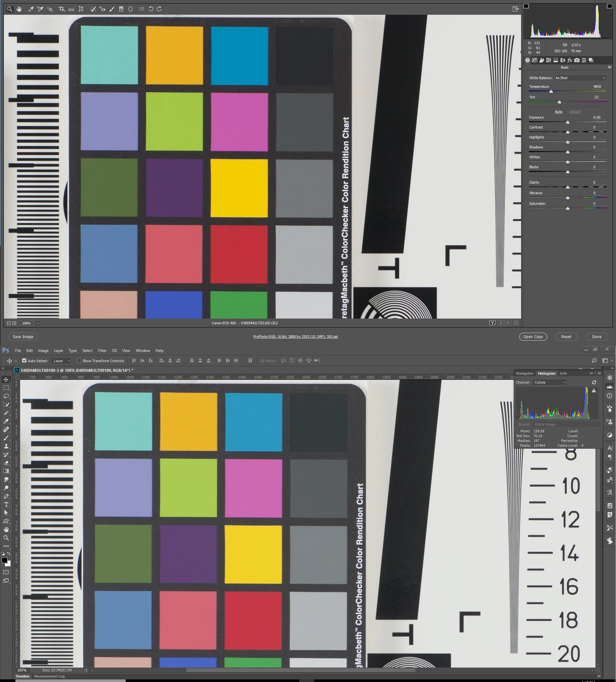Click the Open Copy button
Image resolution: width=616 pixels, height=682 pixels.
(533, 337)
